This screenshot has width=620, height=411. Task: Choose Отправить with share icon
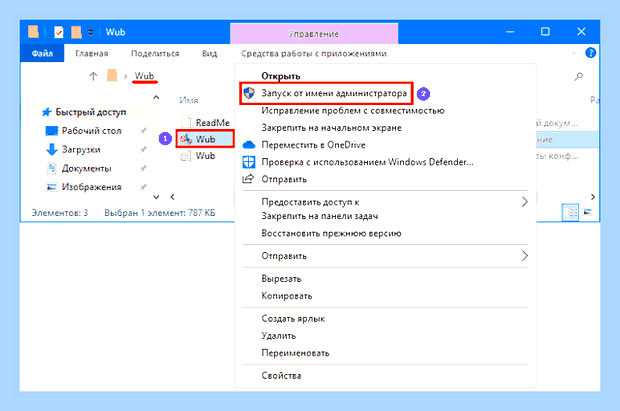click(386, 179)
